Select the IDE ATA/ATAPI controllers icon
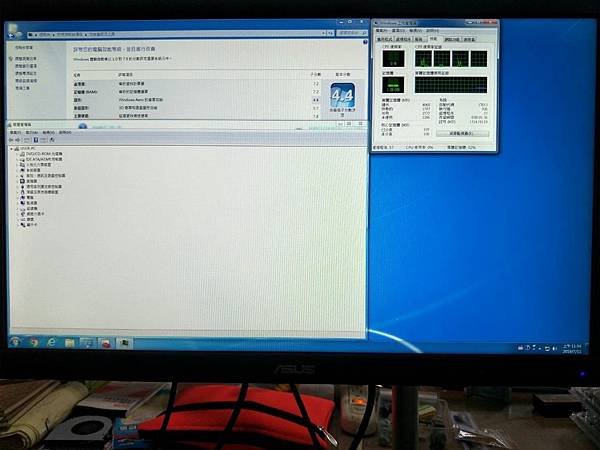Viewport: 600px width, 450px height. (x=23, y=159)
